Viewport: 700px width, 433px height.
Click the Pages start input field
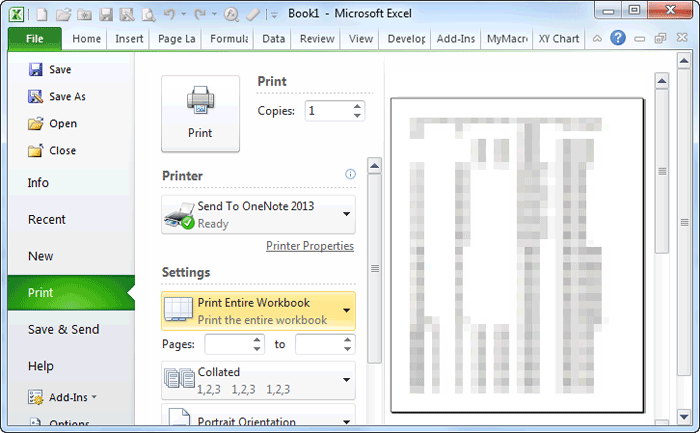[x=228, y=344]
